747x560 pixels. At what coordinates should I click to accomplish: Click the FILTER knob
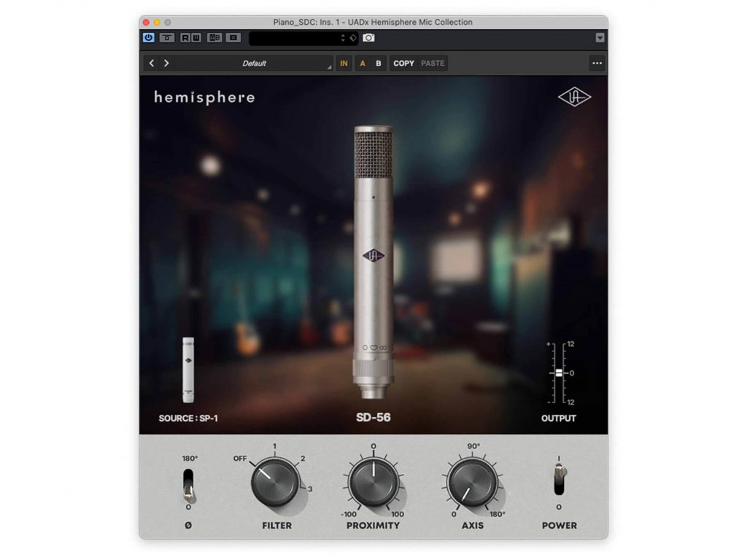[275, 483]
